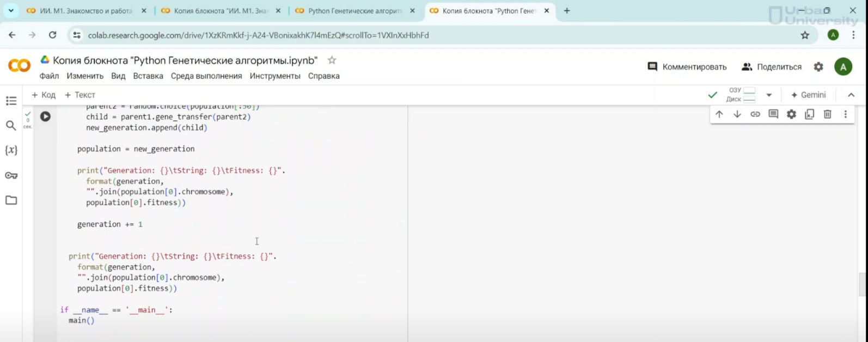Open the table of contents sidebar
Viewport: 868px width, 342px height.
(11, 101)
